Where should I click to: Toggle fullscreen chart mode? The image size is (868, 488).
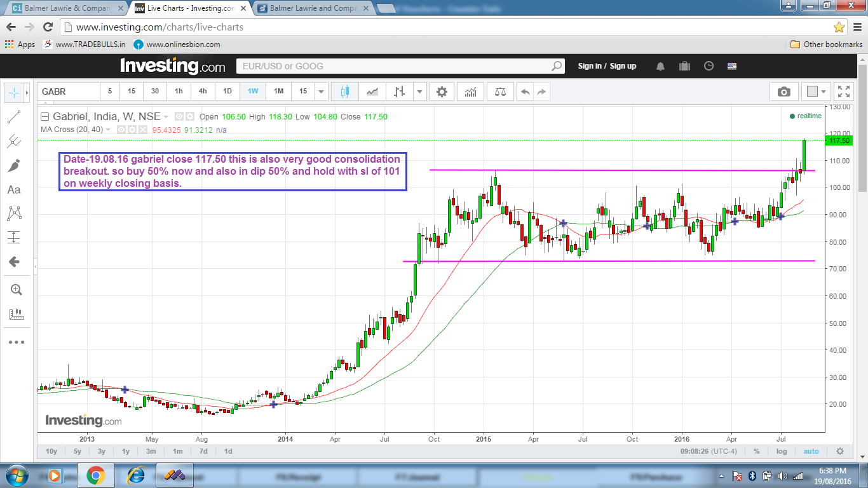843,91
